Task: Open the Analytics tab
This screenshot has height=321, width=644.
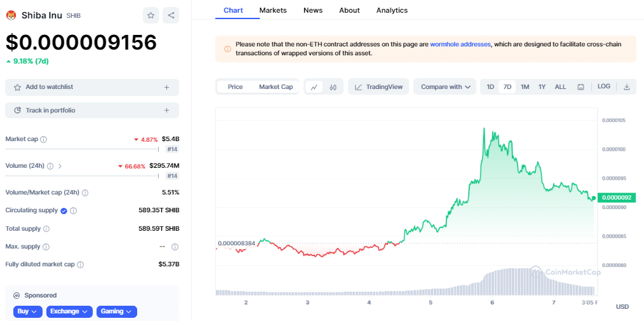Action: (392, 10)
